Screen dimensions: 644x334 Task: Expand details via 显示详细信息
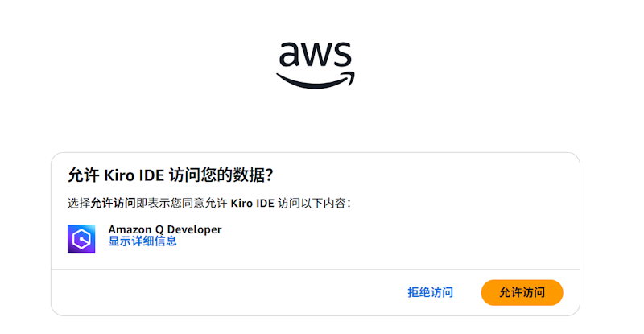click(142, 241)
